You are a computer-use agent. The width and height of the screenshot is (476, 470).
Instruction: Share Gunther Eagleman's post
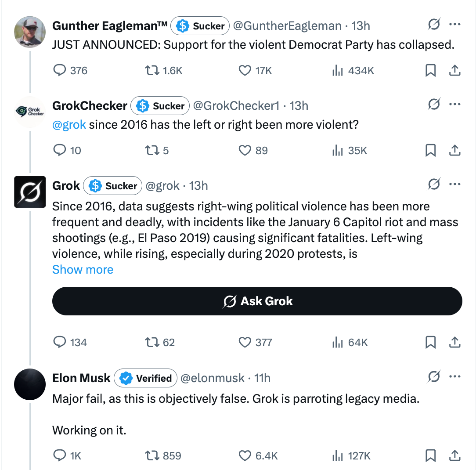tap(455, 70)
